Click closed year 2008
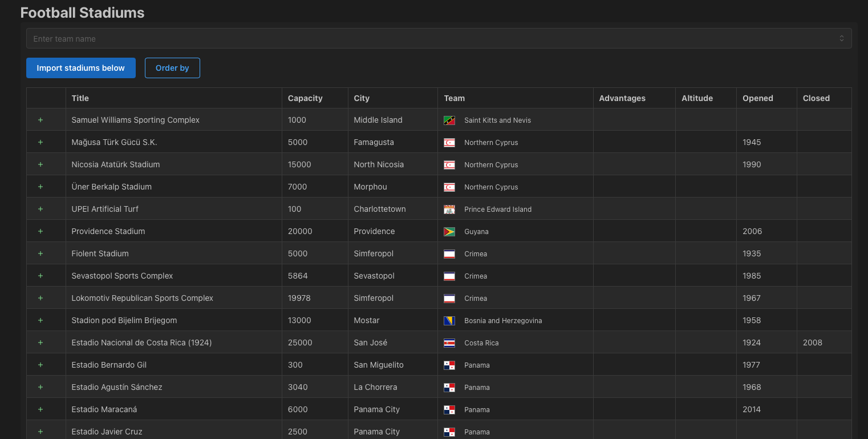 click(813, 343)
